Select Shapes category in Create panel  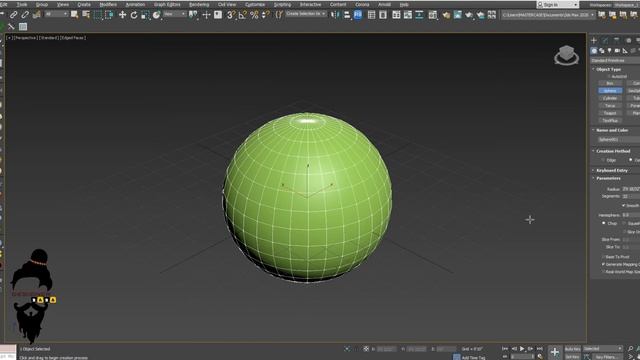[602, 51]
